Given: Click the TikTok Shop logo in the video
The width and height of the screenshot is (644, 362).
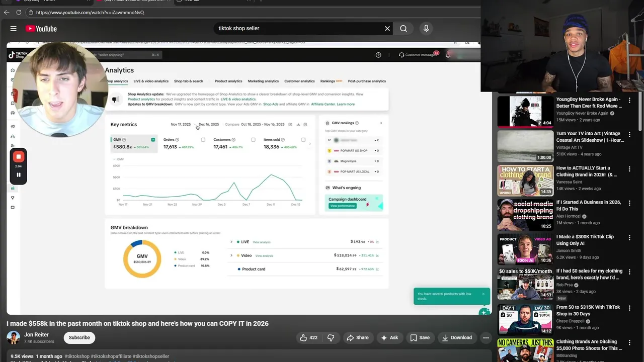Looking at the screenshot, I should 19,55.
